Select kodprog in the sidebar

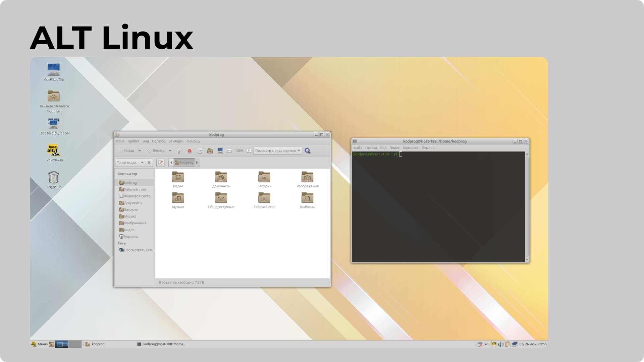(134, 183)
